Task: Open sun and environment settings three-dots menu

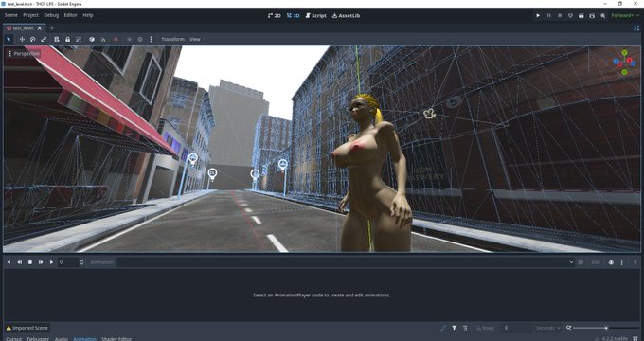Action: tap(151, 39)
